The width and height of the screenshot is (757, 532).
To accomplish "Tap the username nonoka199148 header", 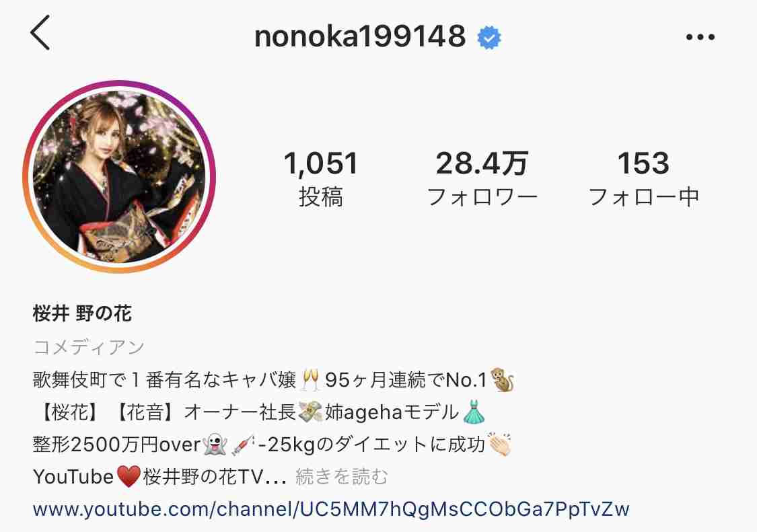I will [x=360, y=36].
